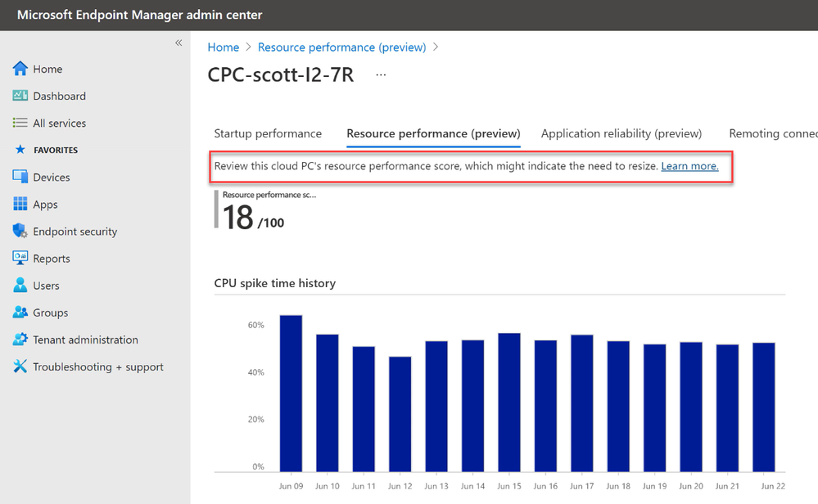Collapse the sidebar with double chevron
This screenshot has width=818, height=504.
(x=179, y=43)
